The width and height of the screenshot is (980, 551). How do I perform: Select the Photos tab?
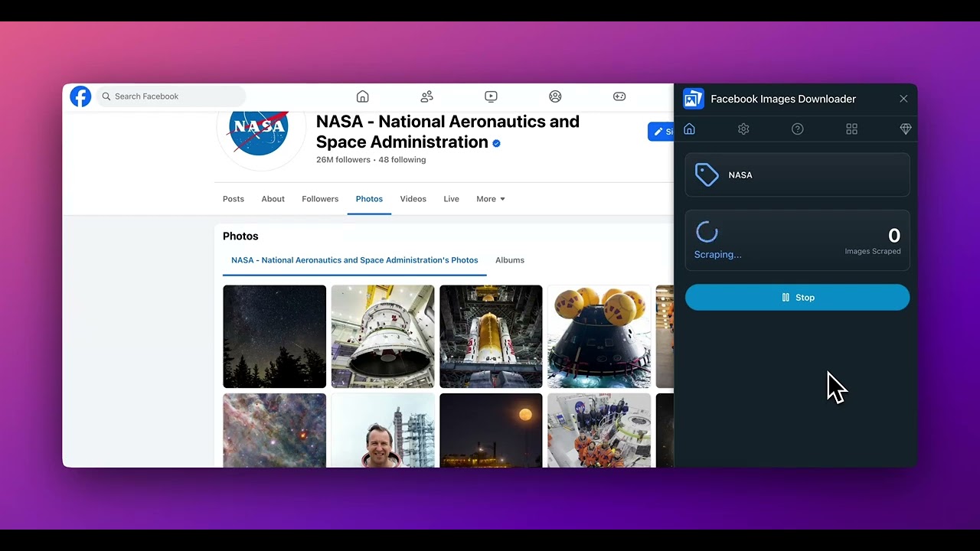pos(369,199)
